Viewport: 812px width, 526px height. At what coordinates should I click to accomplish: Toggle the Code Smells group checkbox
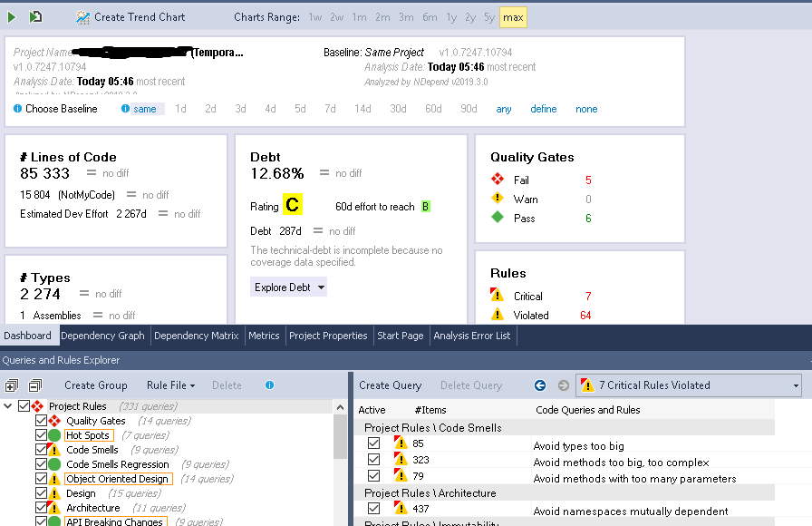click(41, 449)
